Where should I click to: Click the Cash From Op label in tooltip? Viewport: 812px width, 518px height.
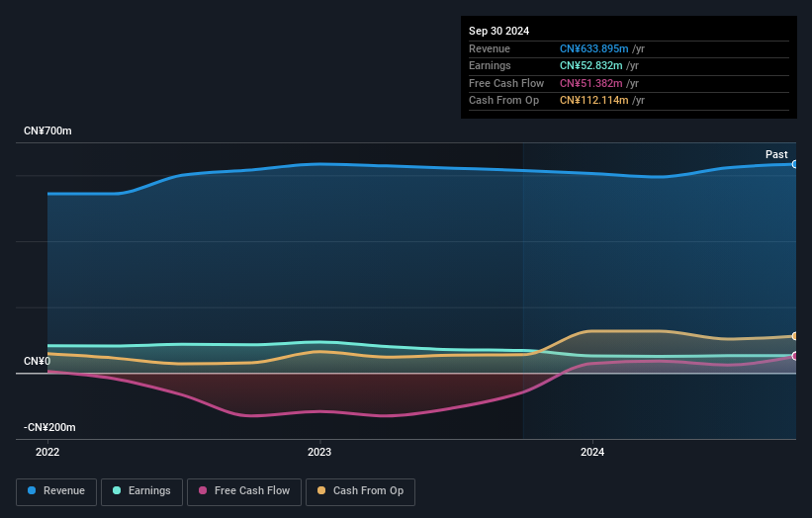click(x=503, y=101)
